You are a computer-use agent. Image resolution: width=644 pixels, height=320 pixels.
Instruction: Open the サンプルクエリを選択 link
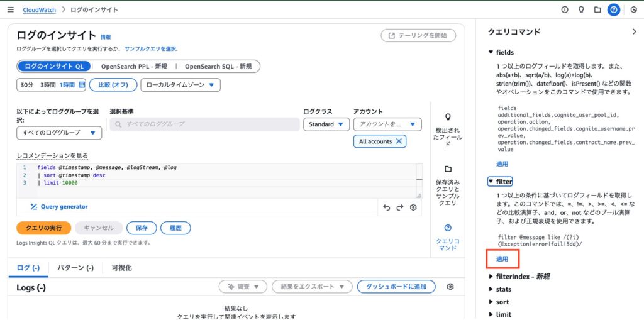pyautogui.click(x=151, y=48)
